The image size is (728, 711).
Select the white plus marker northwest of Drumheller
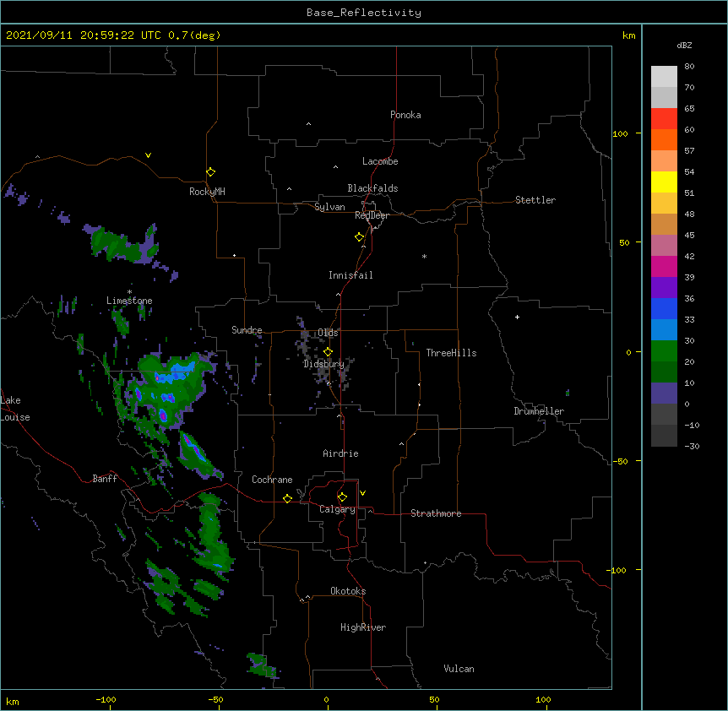517,317
